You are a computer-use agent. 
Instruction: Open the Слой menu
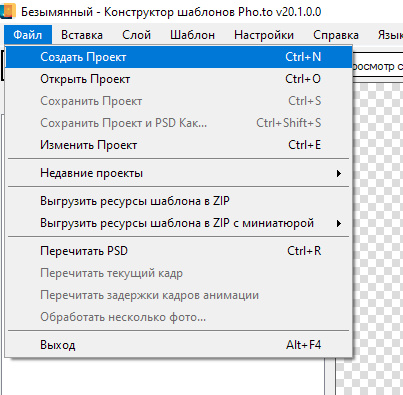[x=136, y=35]
